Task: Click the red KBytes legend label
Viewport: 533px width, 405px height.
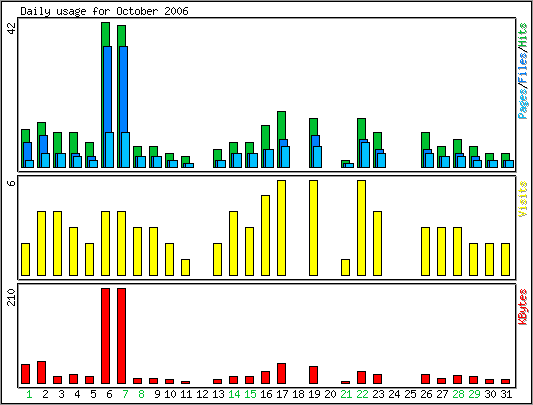Action: pyautogui.click(x=523, y=306)
